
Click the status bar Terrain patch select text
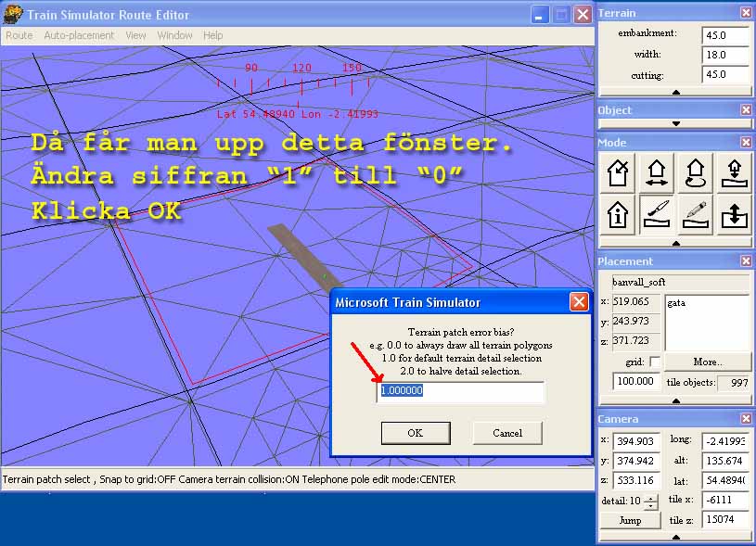click(46, 479)
